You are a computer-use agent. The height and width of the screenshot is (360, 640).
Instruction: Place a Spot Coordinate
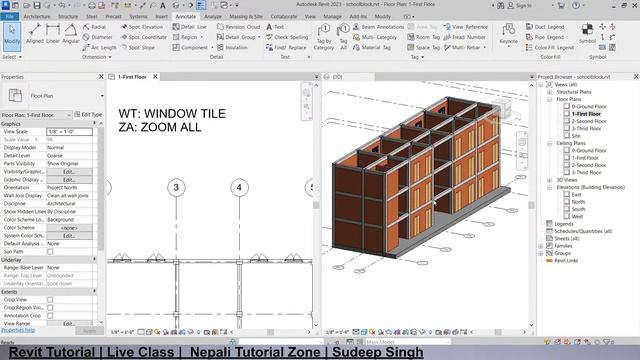[x=144, y=37]
